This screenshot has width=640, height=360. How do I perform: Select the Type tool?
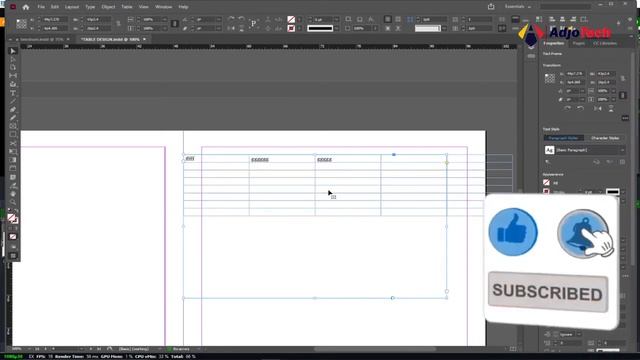(13, 93)
